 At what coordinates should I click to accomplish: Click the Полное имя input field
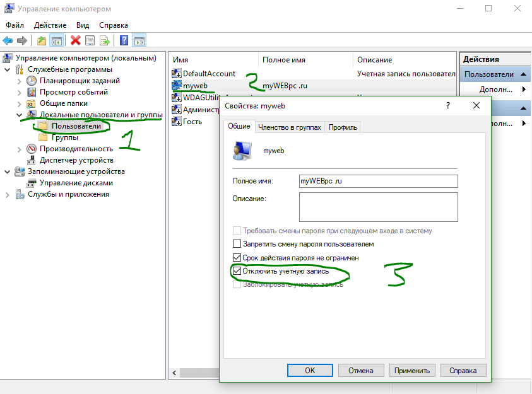tap(378, 181)
